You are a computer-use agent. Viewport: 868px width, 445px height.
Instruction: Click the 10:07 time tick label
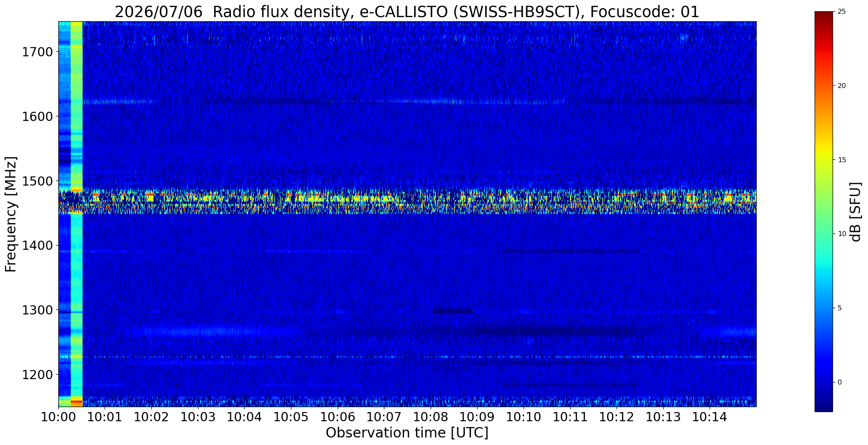click(384, 417)
